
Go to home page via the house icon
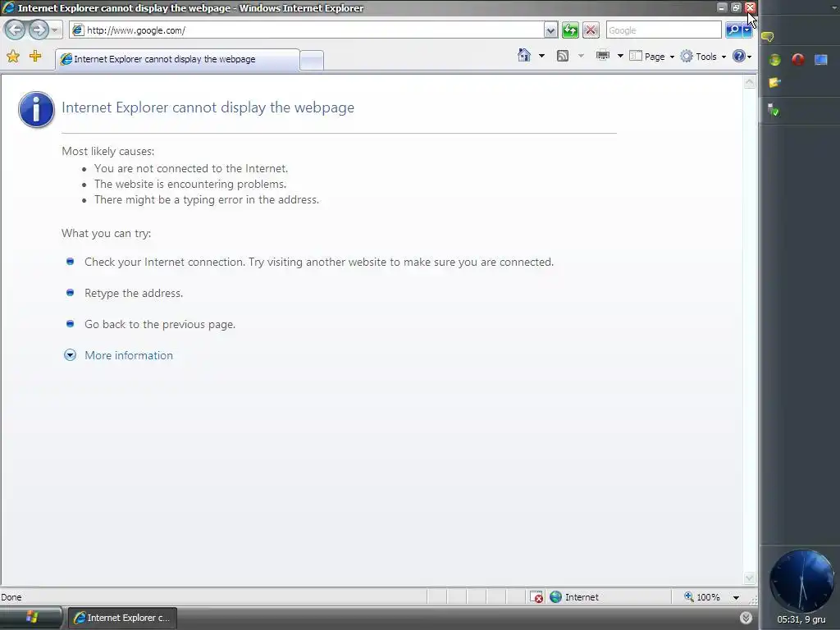pyautogui.click(x=524, y=55)
